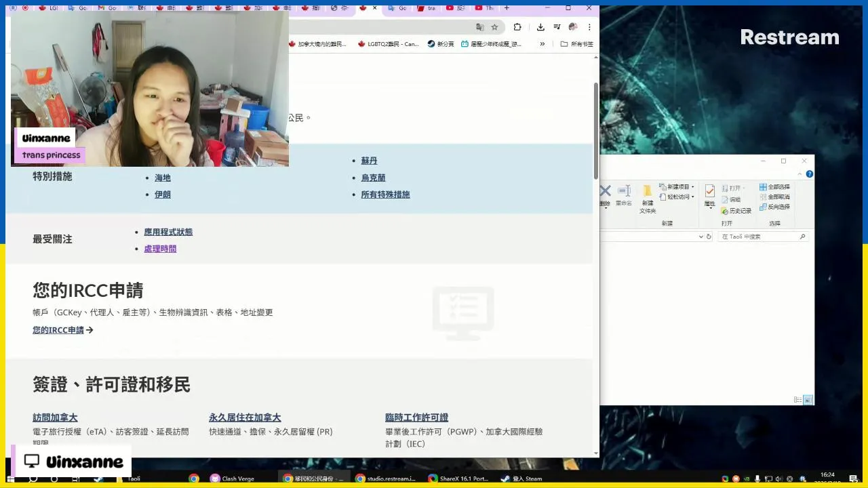This screenshot has width=868, height=488.
Task: Open the Taoli folder taskbar item
Action: pyautogui.click(x=129, y=479)
